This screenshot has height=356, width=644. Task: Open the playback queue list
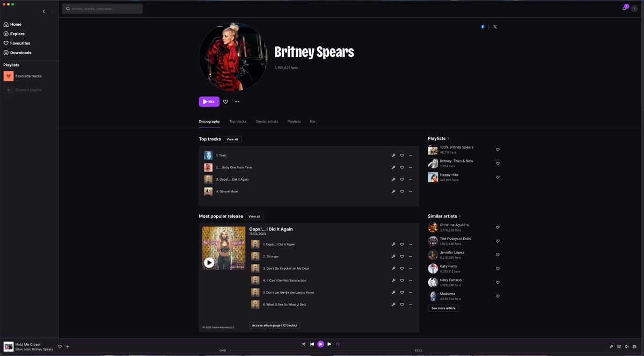[633, 346]
